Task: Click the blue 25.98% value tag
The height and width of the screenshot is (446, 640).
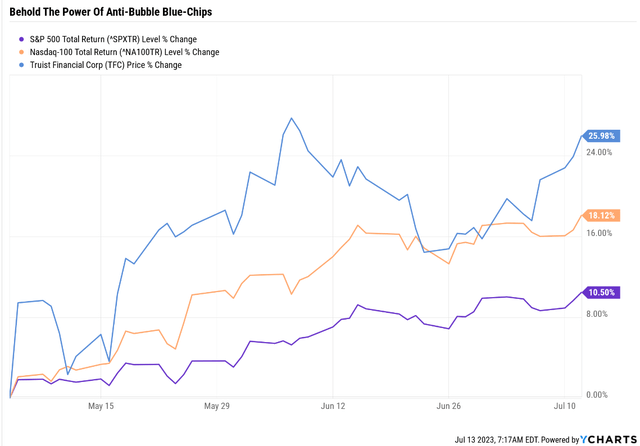Action: coord(601,136)
